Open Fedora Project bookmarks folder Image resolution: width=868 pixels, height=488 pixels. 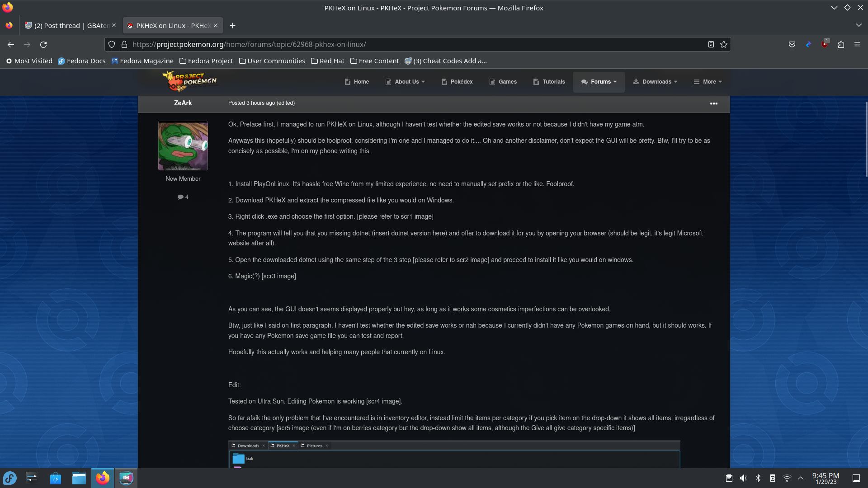pos(206,61)
